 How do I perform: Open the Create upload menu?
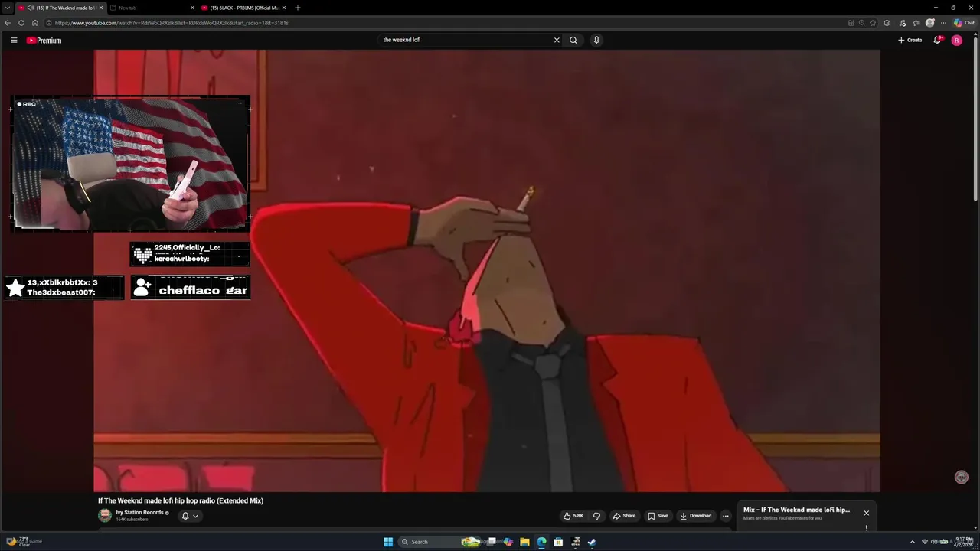910,40
